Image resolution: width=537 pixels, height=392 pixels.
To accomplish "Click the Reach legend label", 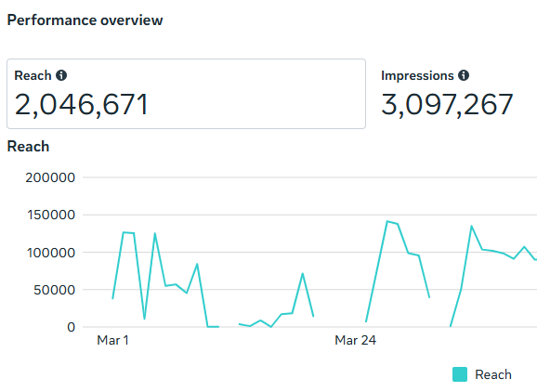I will pyautogui.click(x=493, y=374).
